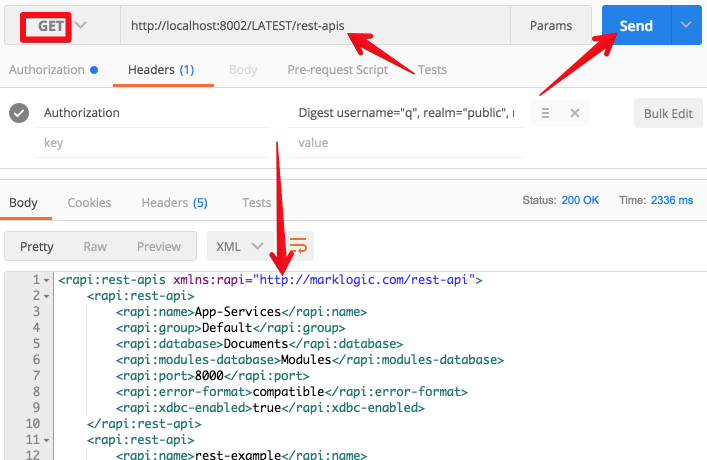The image size is (707, 460).
Task: Switch to Raw view
Action: (x=95, y=247)
